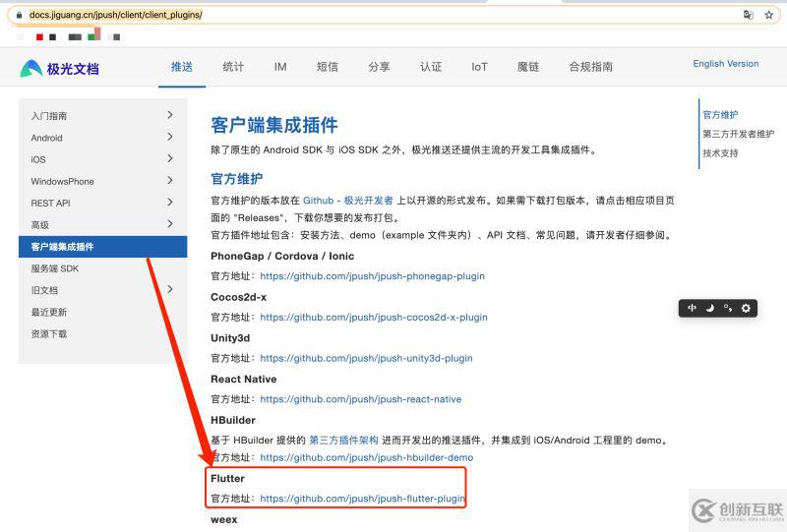The height and width of the screenshot is (532, 787).
Task: Open the IoT tab
Action: (479, 67)
